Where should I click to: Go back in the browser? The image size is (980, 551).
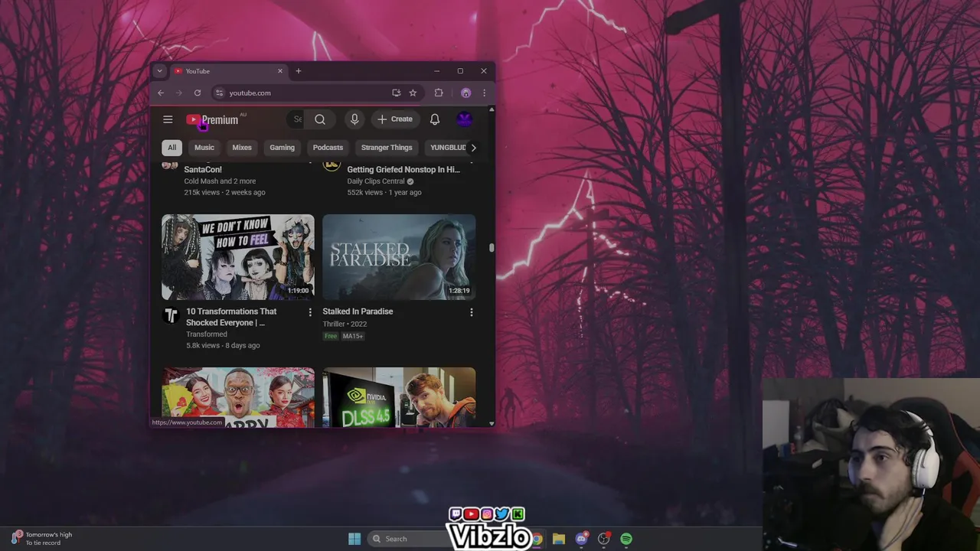click(161, 93)
